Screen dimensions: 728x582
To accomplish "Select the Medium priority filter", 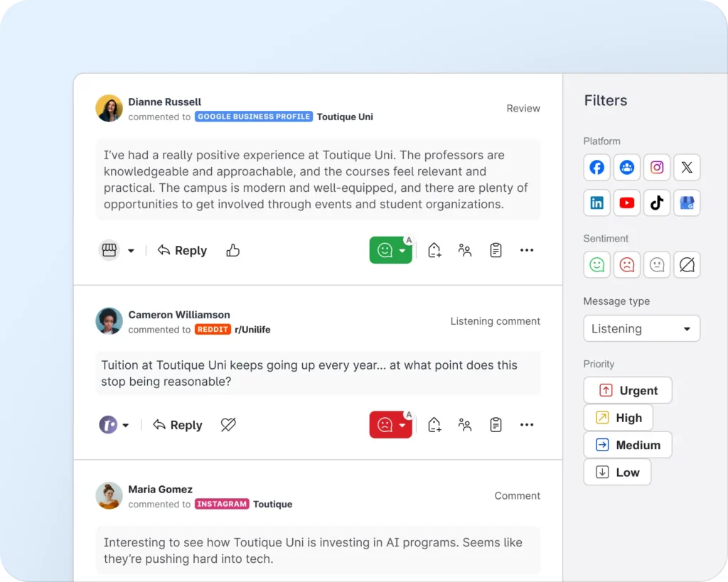I will (x=628, y=445).
